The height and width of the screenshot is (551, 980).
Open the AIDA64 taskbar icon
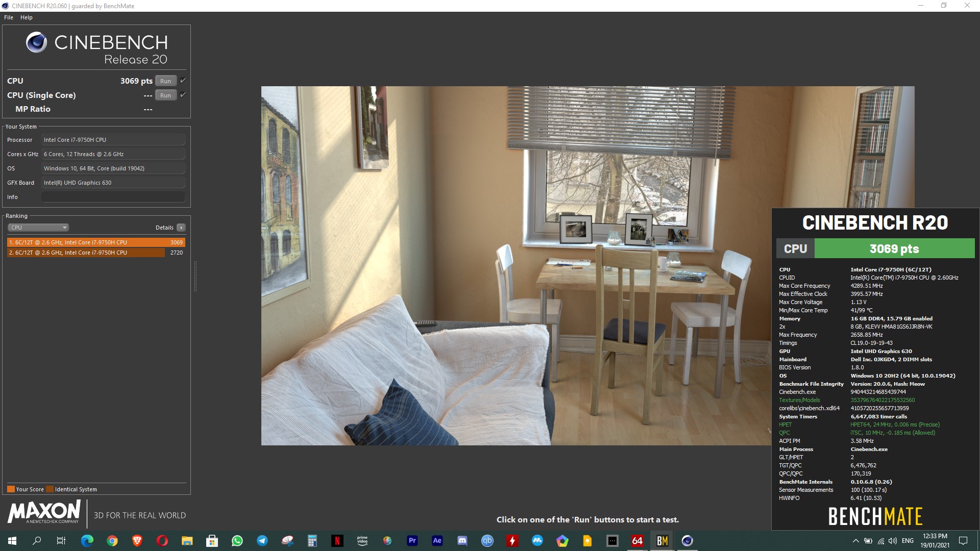tap(638, 541)
